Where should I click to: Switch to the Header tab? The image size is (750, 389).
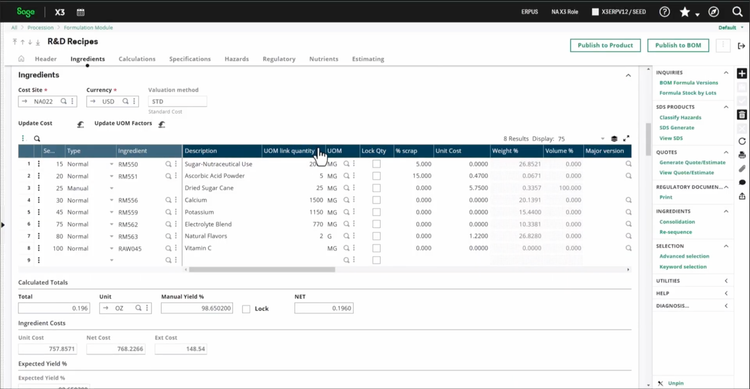(x=45, y=59)
